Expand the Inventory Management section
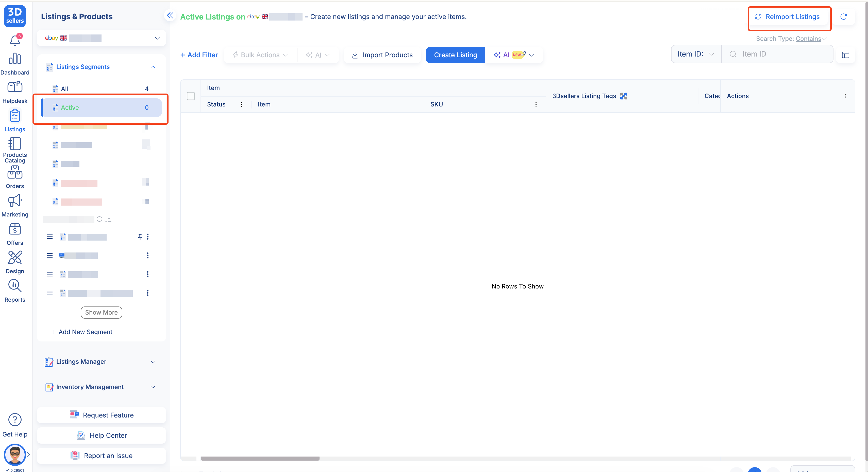The height and width of the screenshot is (472, 868). 153,387
